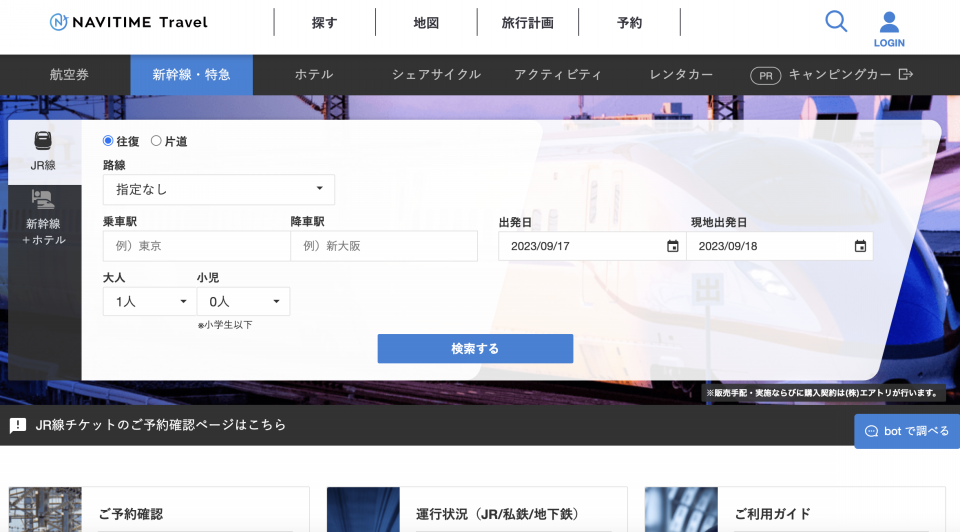Click the NAVITIME Travel logo
The width and height of the screenshot is (960, 532).
tap(129, 22)
